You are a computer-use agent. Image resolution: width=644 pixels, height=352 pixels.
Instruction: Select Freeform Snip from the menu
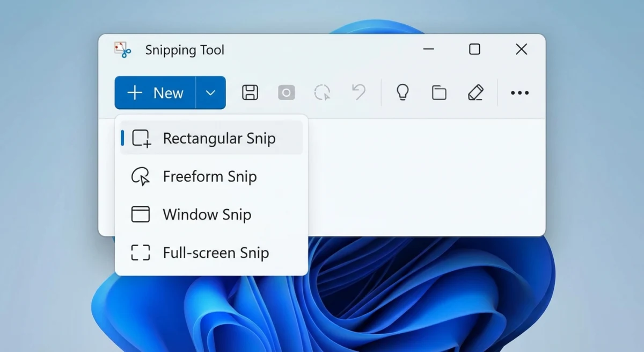click(211, 176)
